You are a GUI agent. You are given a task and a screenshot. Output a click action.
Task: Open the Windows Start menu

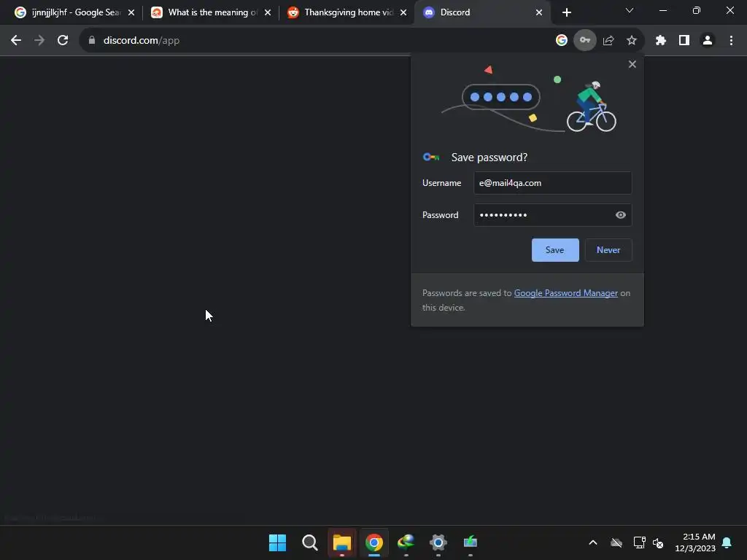278,542
